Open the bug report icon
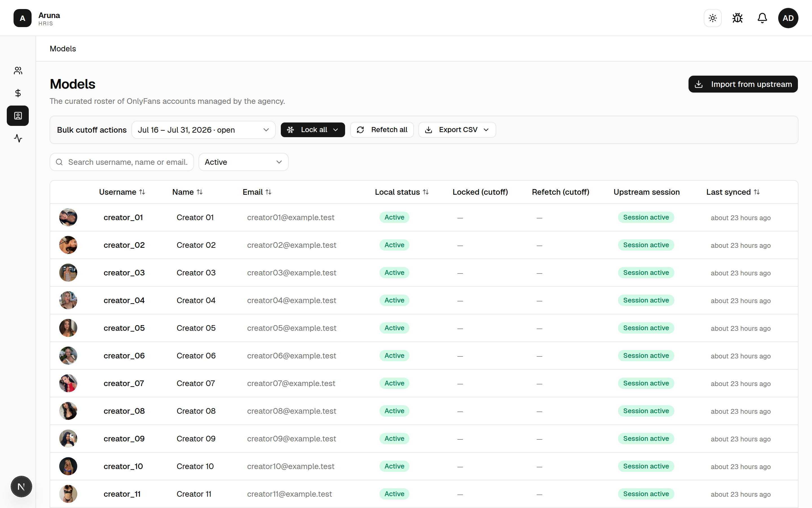 [738, 18]
